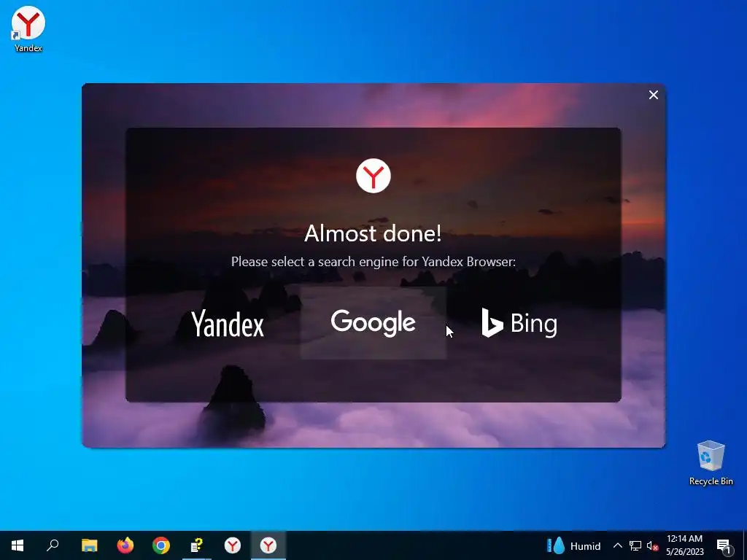Switch to active Yandex taskbar icon
This screenshot has height=560, width=747.
click(268, 545)
